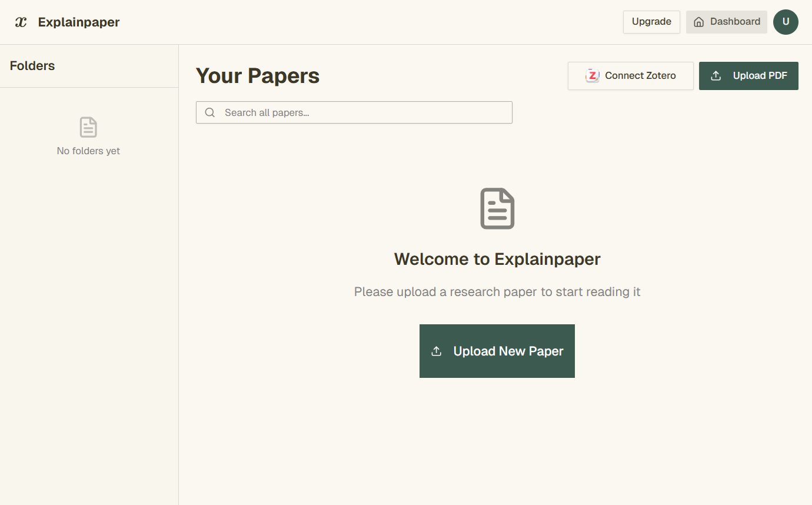Click the magnifier icon in the search box
Image resolution: width=812 pixels, height=505 pixels.
point(210,112)
